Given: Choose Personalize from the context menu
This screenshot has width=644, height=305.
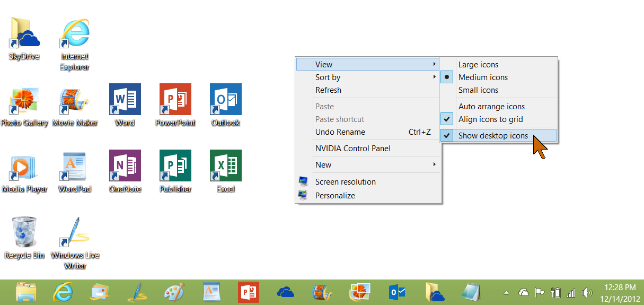Looking at the screenshot, I should [x=368, y=196].
